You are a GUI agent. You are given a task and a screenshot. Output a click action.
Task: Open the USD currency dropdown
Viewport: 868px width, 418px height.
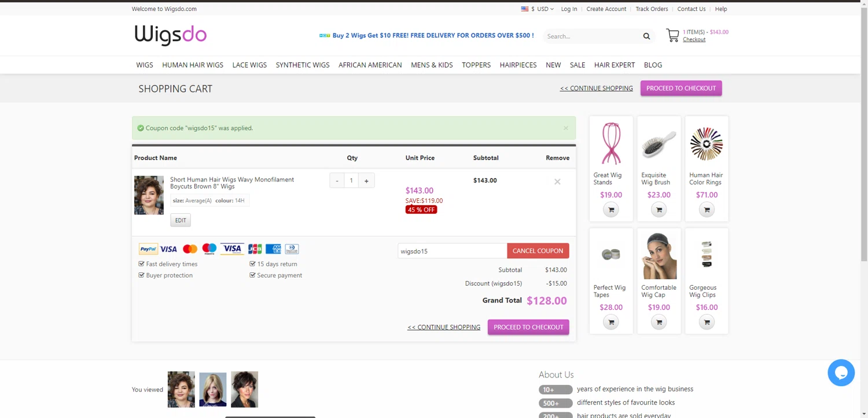click(538, 9)
